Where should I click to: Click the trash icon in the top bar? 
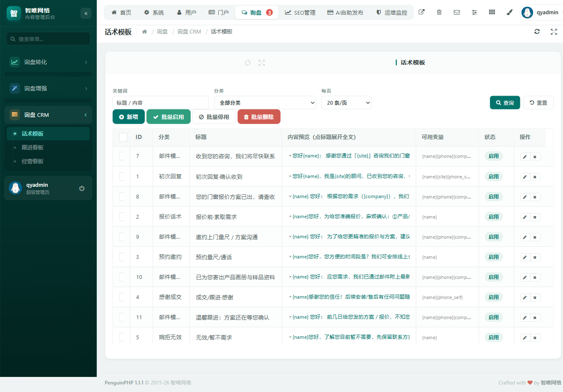(439, 12)
